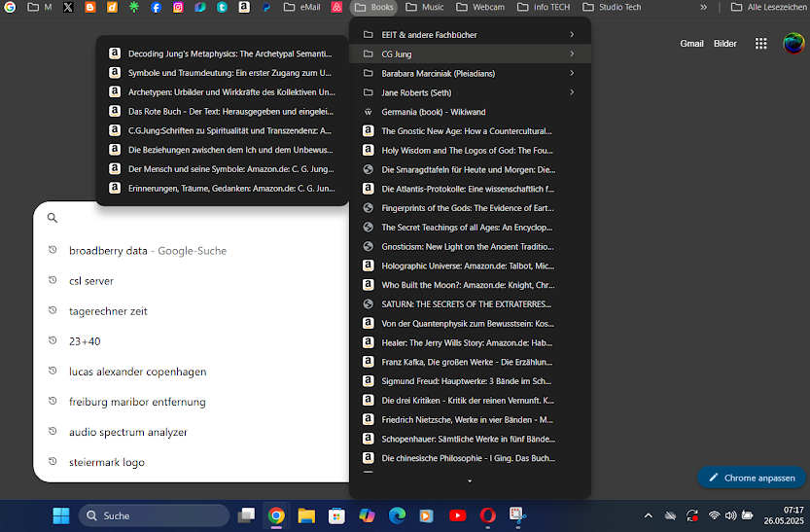Screen dimensions: 810x532
Task: Open the Music bookmark folder
Action: (425, 7)
